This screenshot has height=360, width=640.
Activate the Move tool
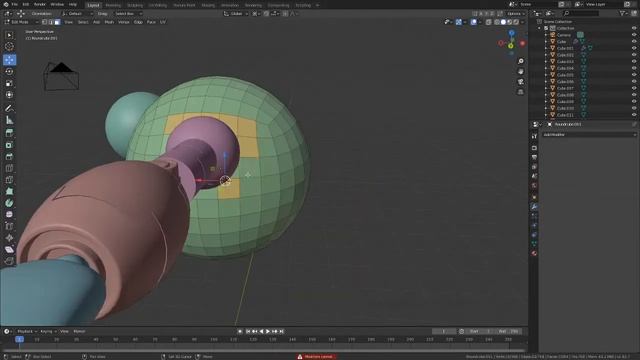[x=9, y=60]
